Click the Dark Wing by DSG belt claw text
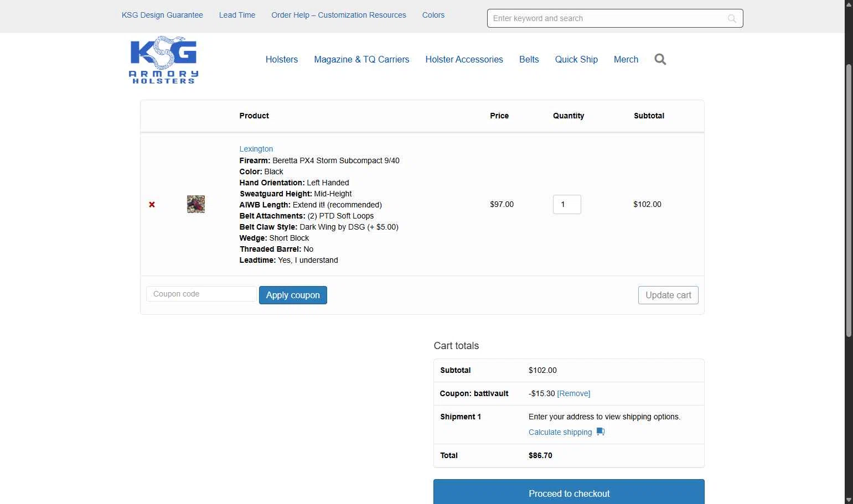Viewport: 853px width, 504px height. pos(349,227)
